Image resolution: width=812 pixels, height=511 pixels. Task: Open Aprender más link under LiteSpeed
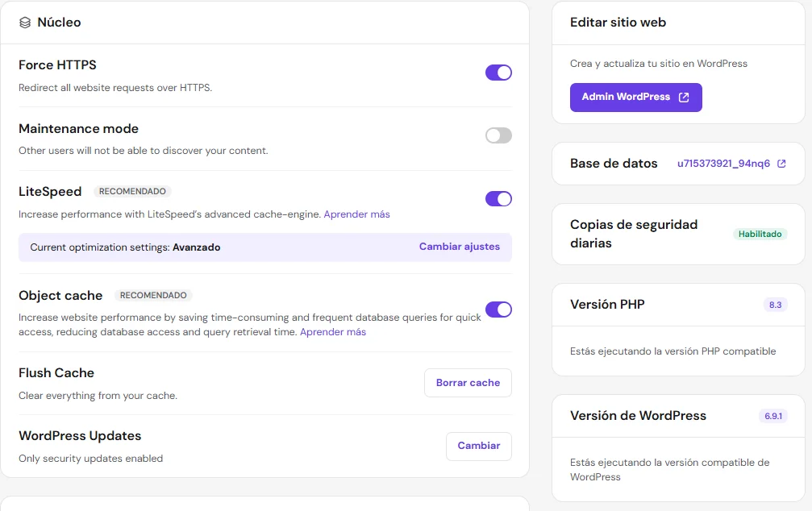[x=356, y=214]
